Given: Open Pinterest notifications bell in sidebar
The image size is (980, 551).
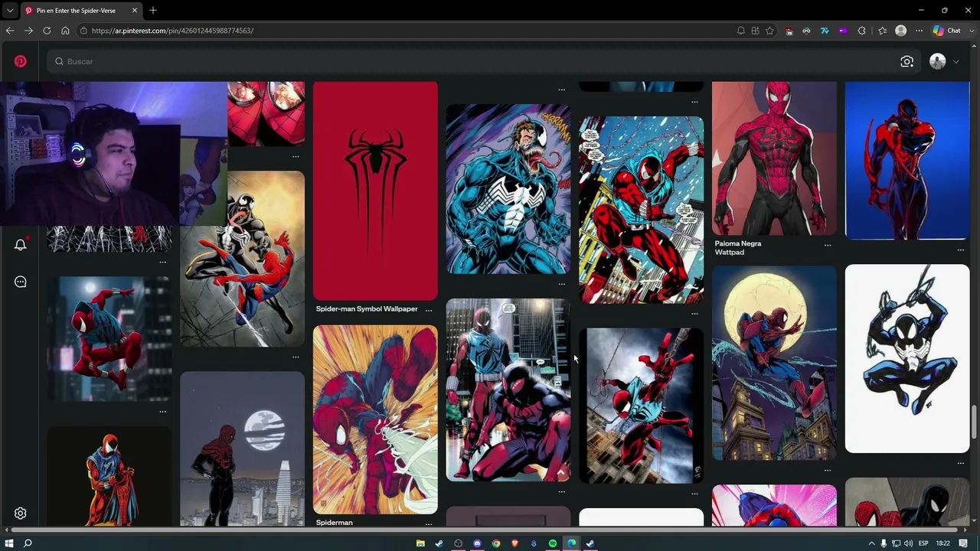Looking at the screenshot, I should click(x=21, y=245).
